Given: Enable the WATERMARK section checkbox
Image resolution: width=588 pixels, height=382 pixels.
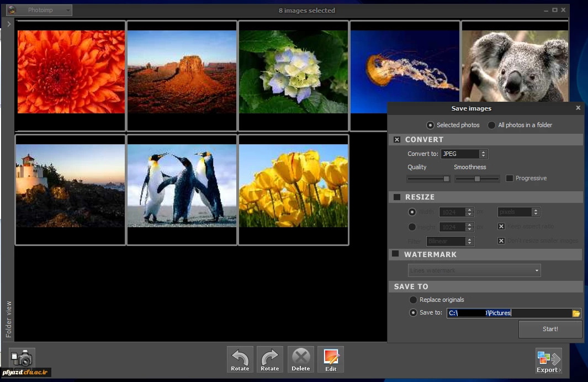Looking at the screenshot, I should (x=395, y=254).
